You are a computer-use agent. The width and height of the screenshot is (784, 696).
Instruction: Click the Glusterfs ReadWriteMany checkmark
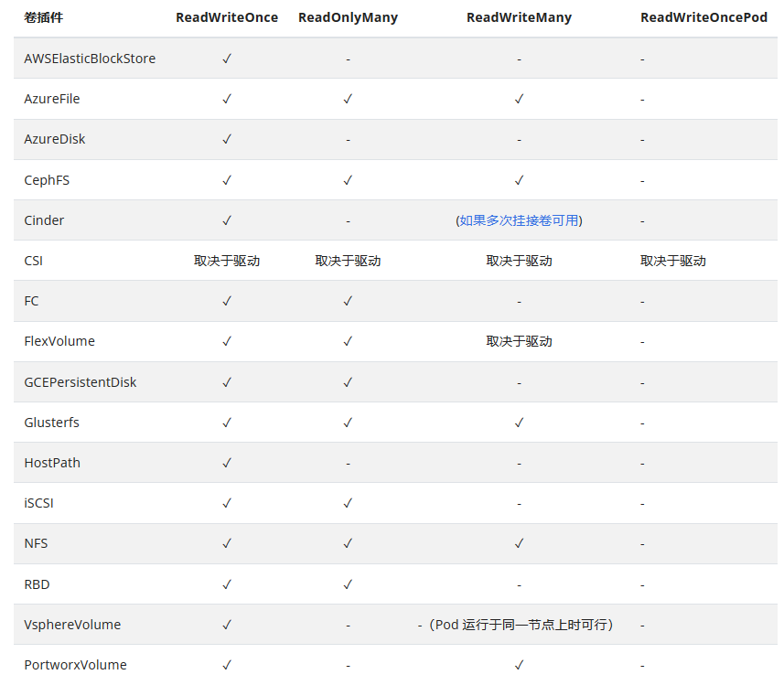519,423
